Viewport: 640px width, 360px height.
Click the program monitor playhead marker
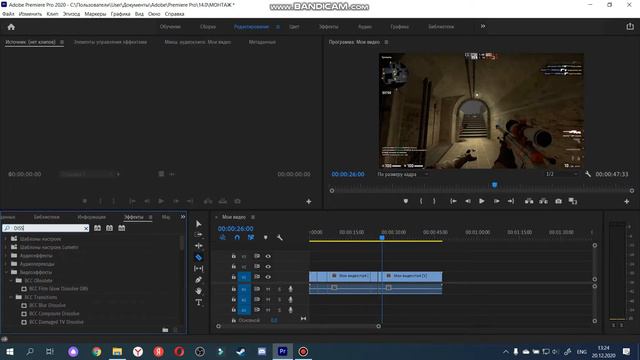[x=494, y=185]
